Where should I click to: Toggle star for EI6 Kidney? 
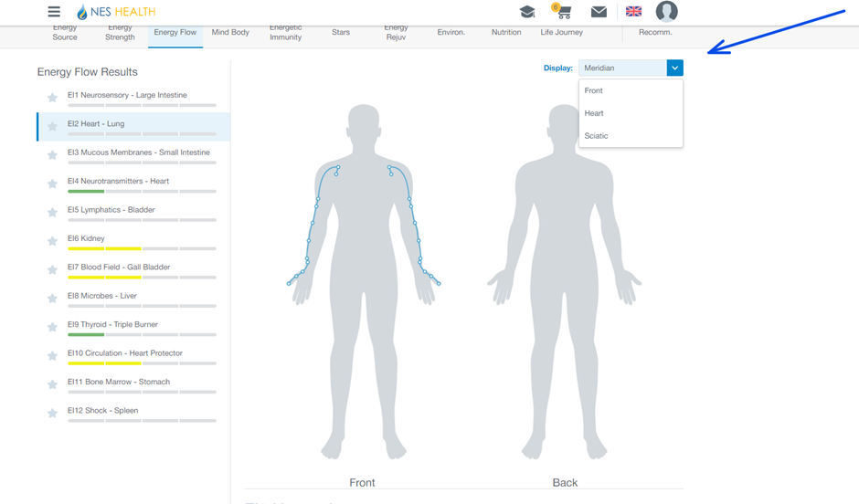[53, 241]
